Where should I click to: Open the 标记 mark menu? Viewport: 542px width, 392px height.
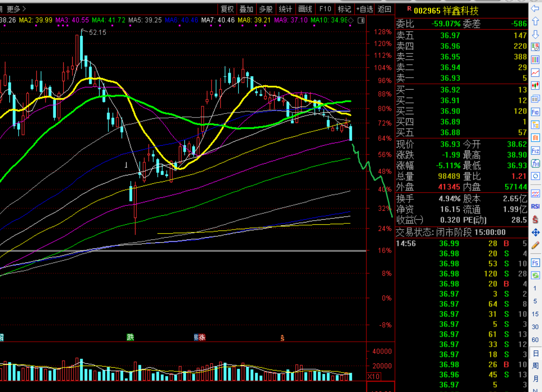(x=344, y=9)
